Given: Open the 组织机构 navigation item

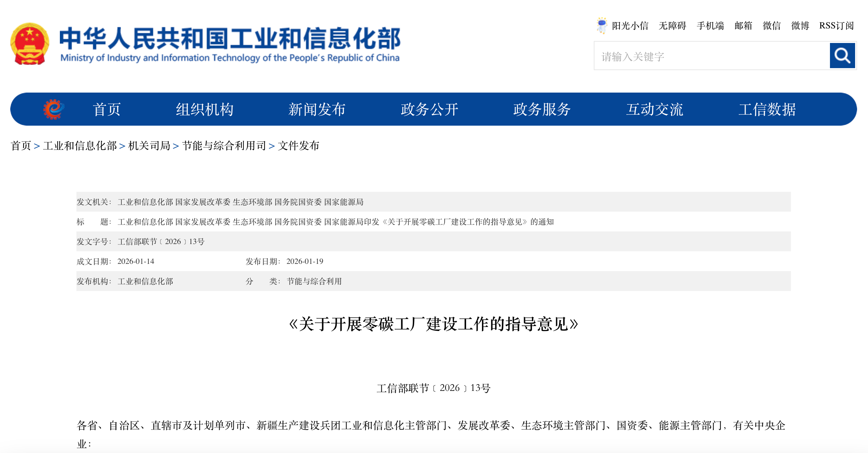Looking at the screenshot, I should point(204,109).
